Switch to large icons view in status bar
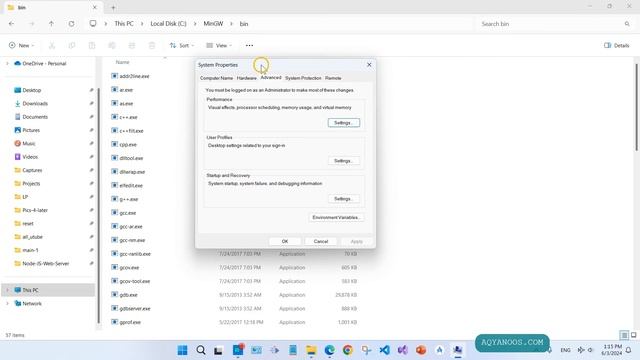Viewport: 640px width, 360px height. (633, 335)
